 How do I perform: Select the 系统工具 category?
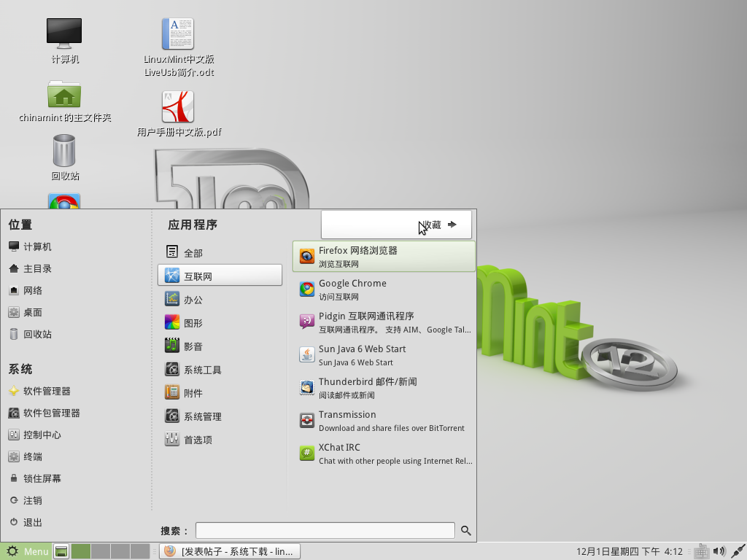point(220,369)
